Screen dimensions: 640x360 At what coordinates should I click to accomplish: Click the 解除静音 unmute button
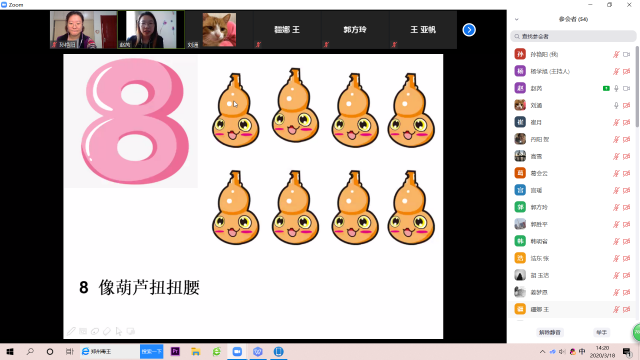pyautogui.click(x=550, y=332)
